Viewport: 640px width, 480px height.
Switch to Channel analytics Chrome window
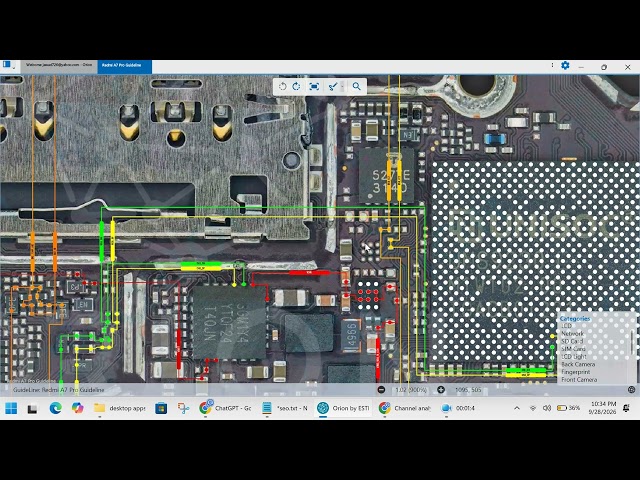404,408
